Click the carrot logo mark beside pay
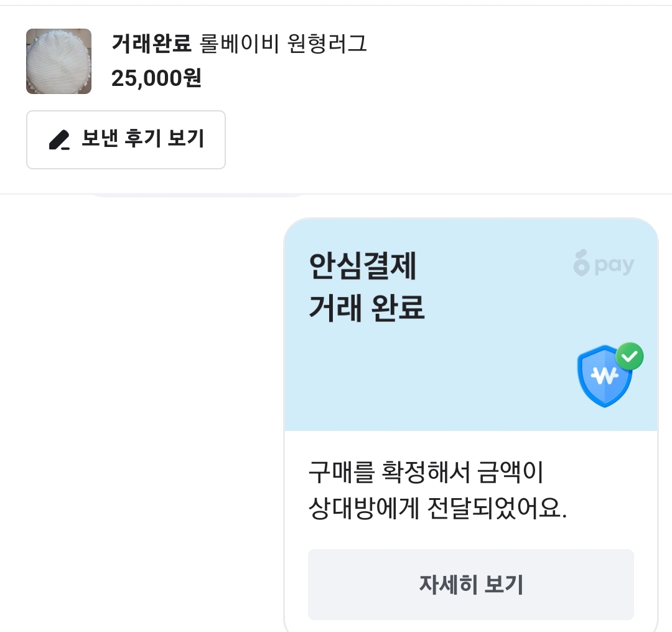The width and height of the screenshot is (672, 632). point(581,265)
